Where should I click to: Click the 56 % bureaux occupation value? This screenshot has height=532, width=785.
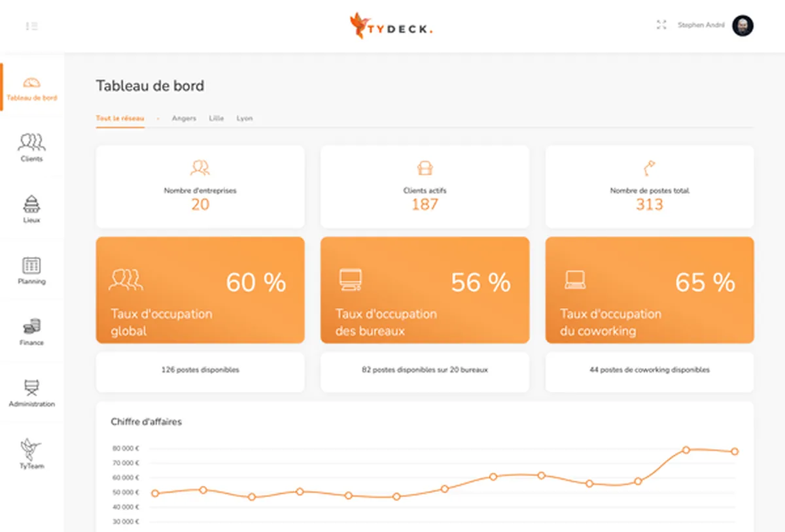click(481, 282)
